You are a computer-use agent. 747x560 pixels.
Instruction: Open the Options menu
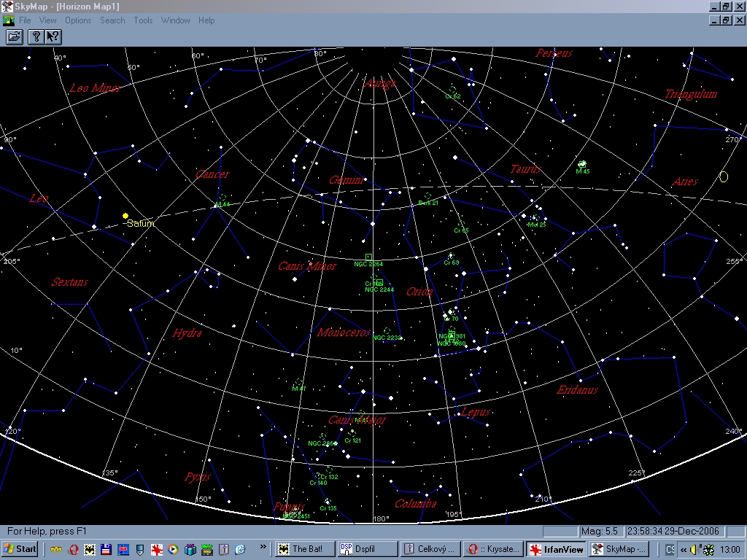click(x=78, y=20)
